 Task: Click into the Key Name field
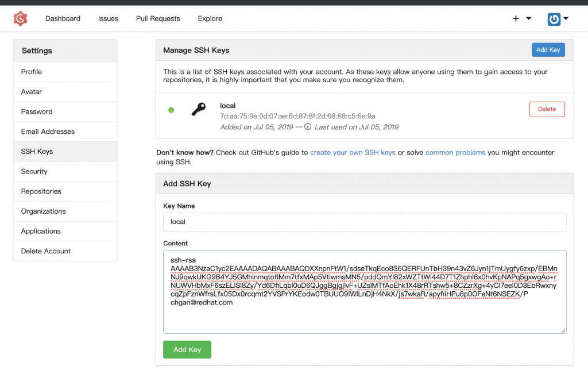[365, 222]
